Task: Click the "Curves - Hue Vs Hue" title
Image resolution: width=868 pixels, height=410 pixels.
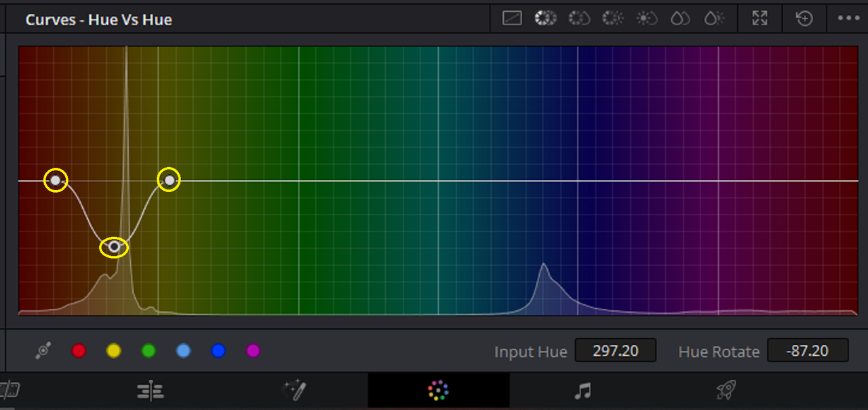Action: pyautogui.click(x=99, y=20)
